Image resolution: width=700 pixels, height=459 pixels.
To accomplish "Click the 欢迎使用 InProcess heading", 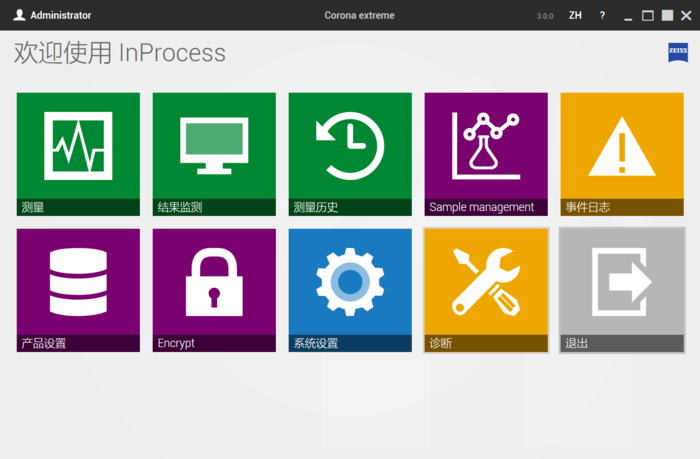I will click(120, 53).
